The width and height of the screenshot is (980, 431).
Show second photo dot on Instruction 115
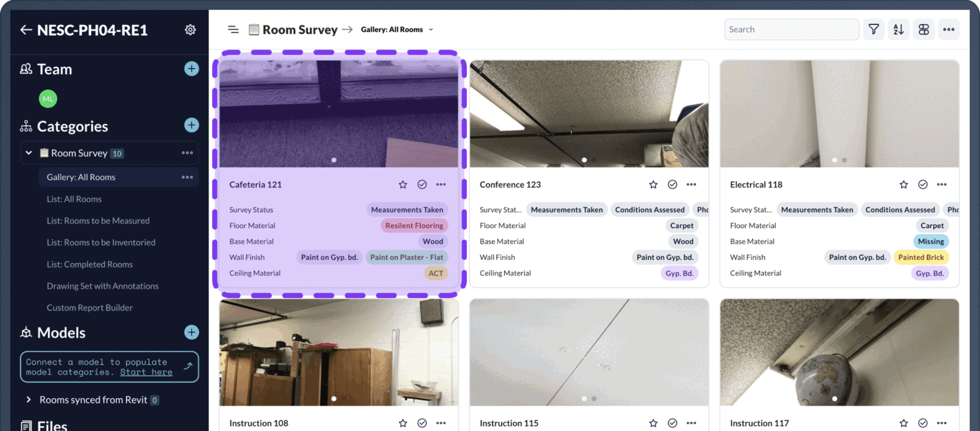pyautogui.click(x=594, y=398)
